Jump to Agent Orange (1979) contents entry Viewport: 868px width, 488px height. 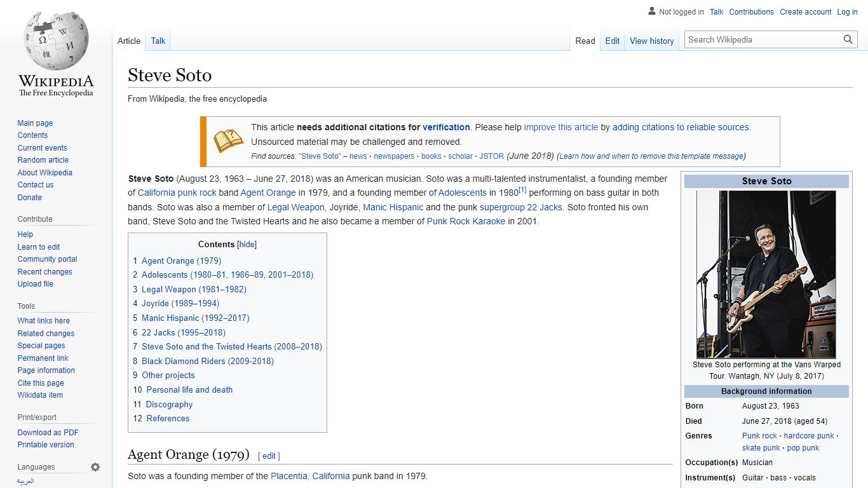[181, 261]
